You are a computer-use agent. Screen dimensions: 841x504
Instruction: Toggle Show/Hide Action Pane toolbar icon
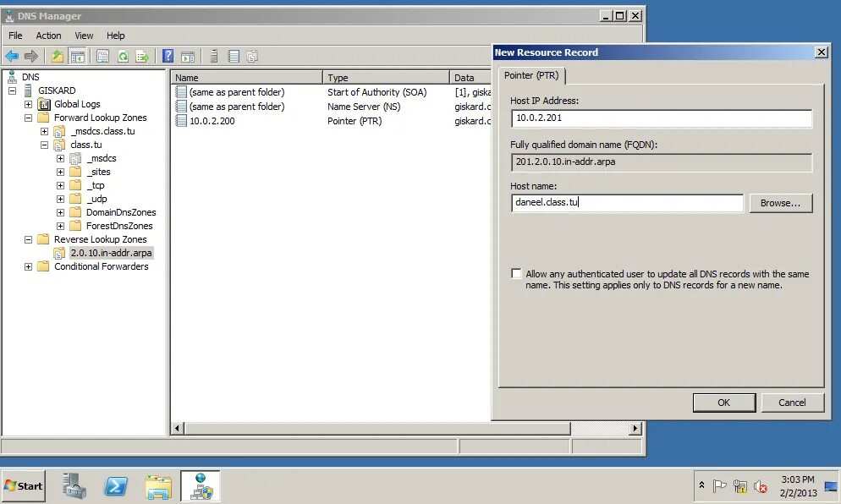[188, 56]
